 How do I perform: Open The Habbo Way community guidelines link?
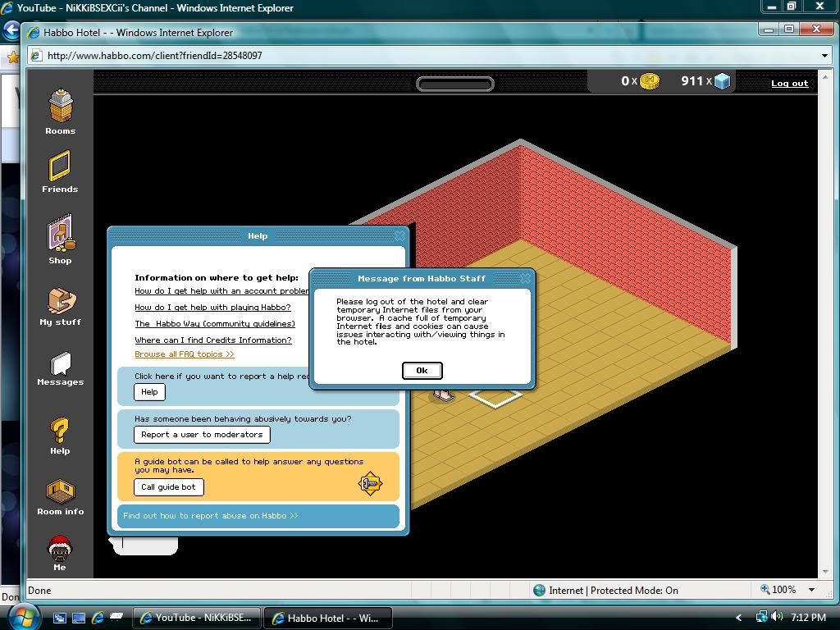tap(215, 324)
